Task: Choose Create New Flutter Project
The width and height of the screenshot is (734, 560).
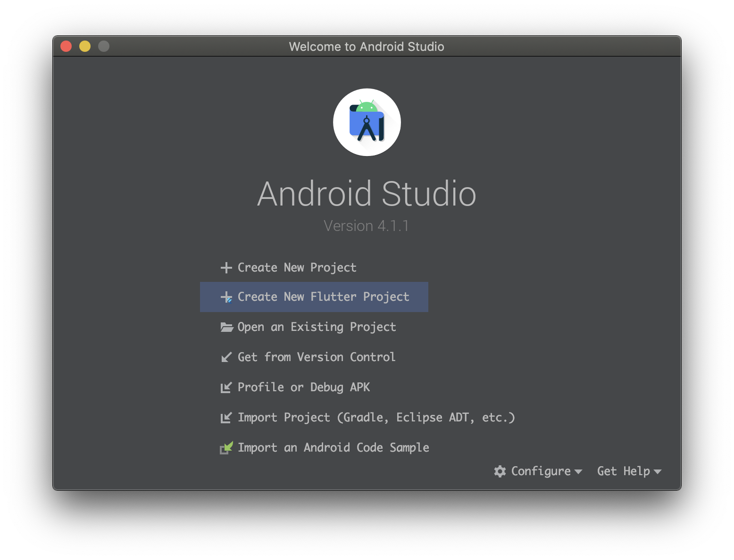Action: 314,297
